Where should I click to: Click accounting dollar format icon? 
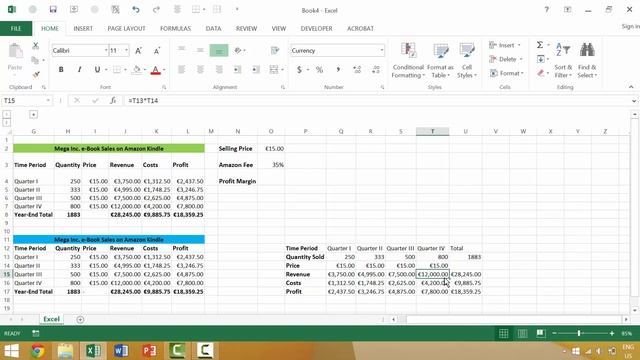click(299, 70)
